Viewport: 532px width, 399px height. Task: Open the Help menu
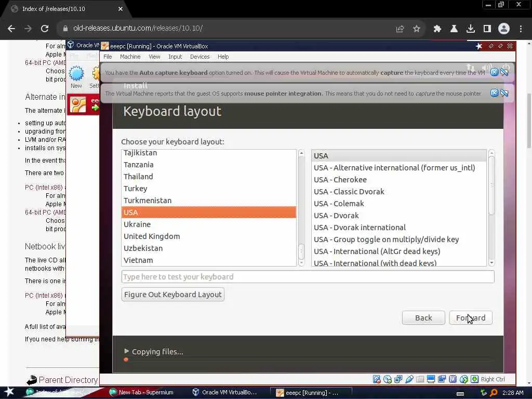coord(223,57)
